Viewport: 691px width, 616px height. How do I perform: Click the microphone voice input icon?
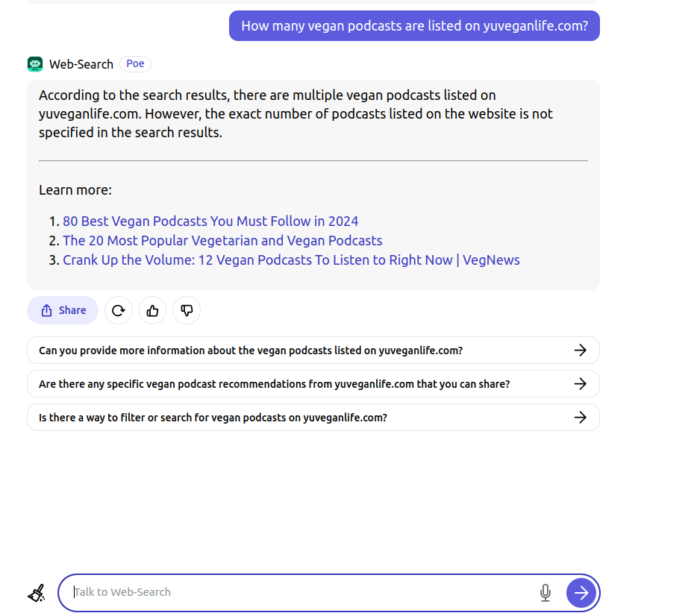(x=545, y=593)
